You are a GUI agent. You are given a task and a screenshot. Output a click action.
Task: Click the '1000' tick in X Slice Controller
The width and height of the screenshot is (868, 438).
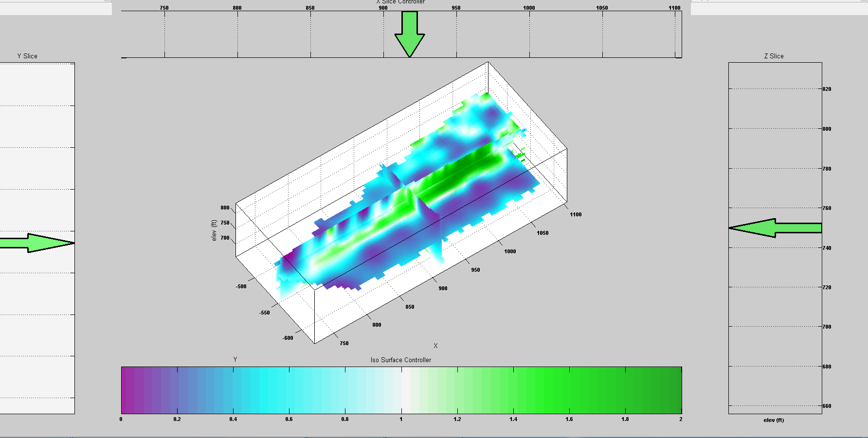(x=529, y=8)
